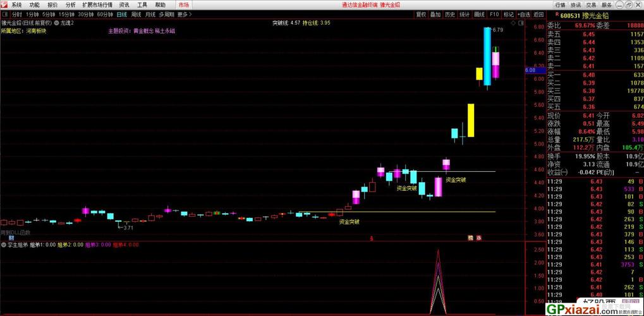Viewport: 644px width, 316px height.
Task: Open 多周期 multi-period view
Action: (x=167, y=15)
